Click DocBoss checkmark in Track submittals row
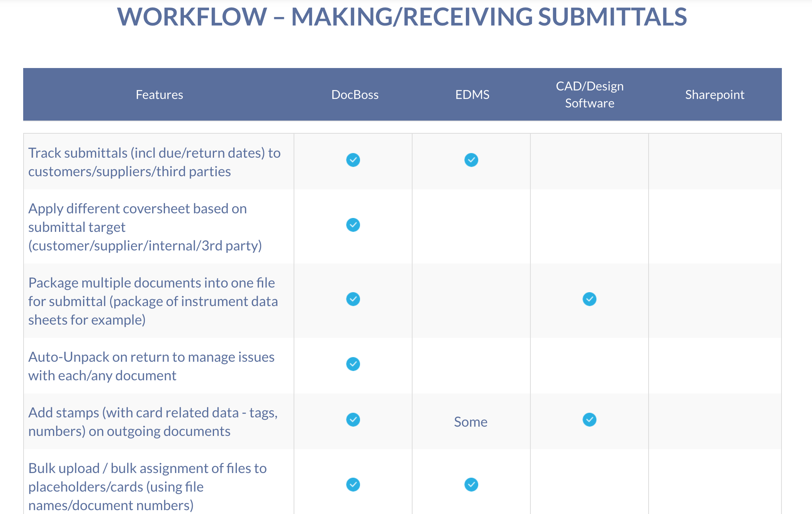The image size is (812, 514). tap(353, 160)
